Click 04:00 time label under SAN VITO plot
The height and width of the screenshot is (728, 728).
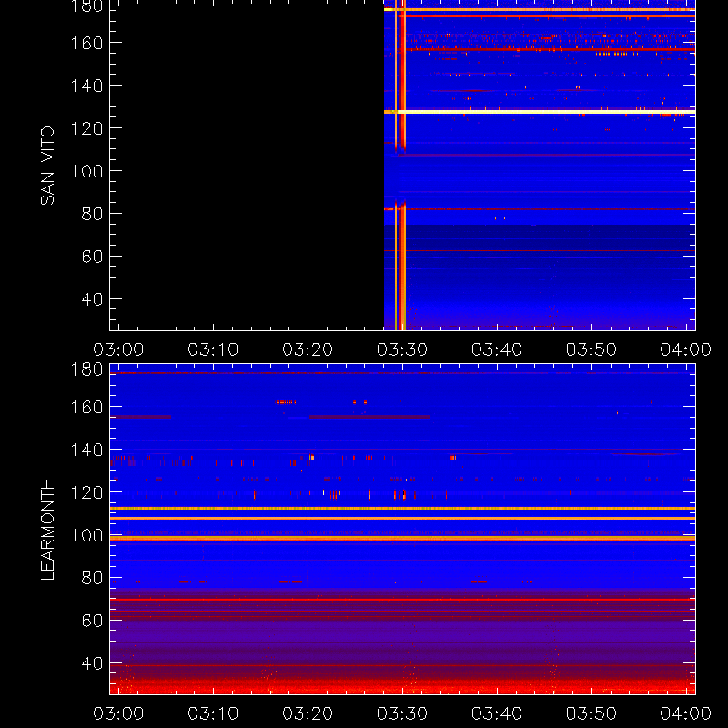click(x=686, y=349)
